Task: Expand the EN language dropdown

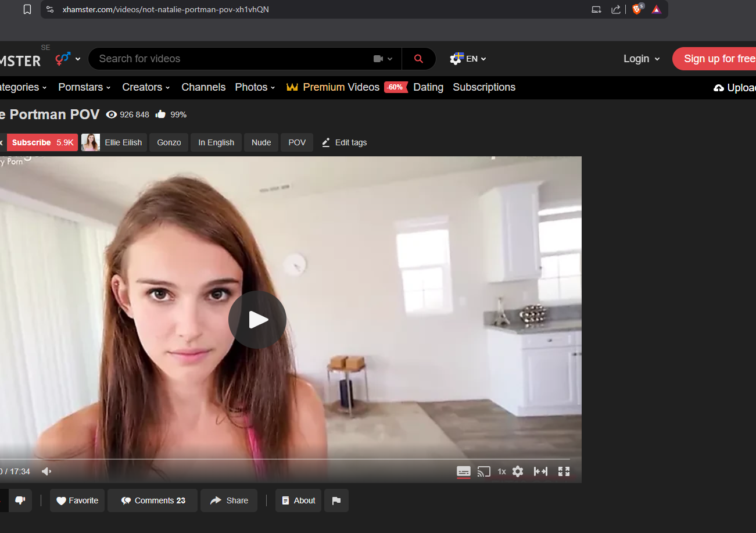Action: tap(468, 59)
